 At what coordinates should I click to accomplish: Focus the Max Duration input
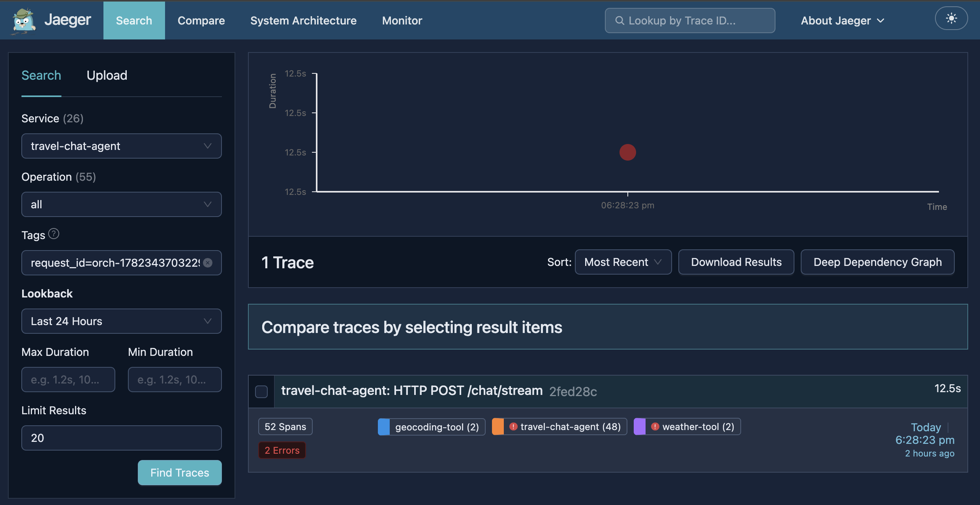[68, 380]
